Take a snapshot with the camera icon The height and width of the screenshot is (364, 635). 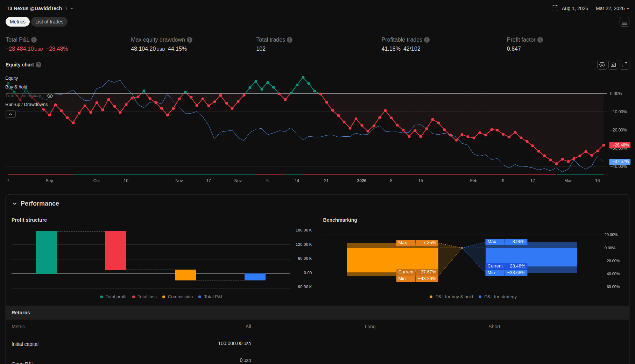613,65
